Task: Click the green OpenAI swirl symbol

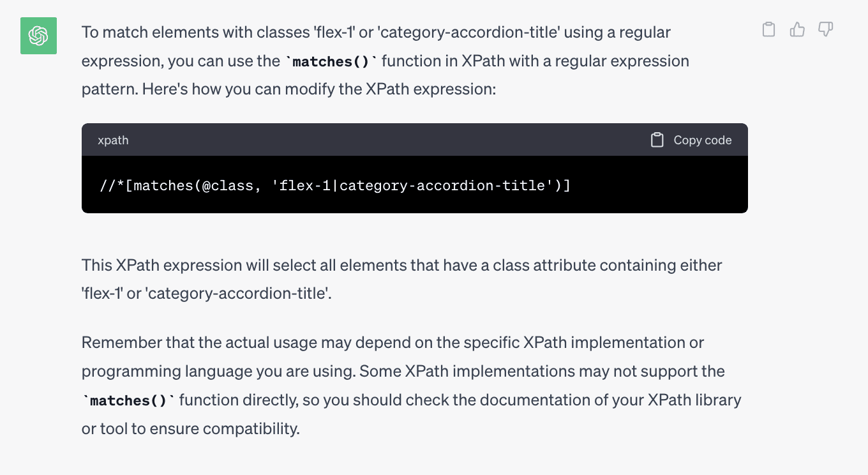Action: tap(38, 36)
